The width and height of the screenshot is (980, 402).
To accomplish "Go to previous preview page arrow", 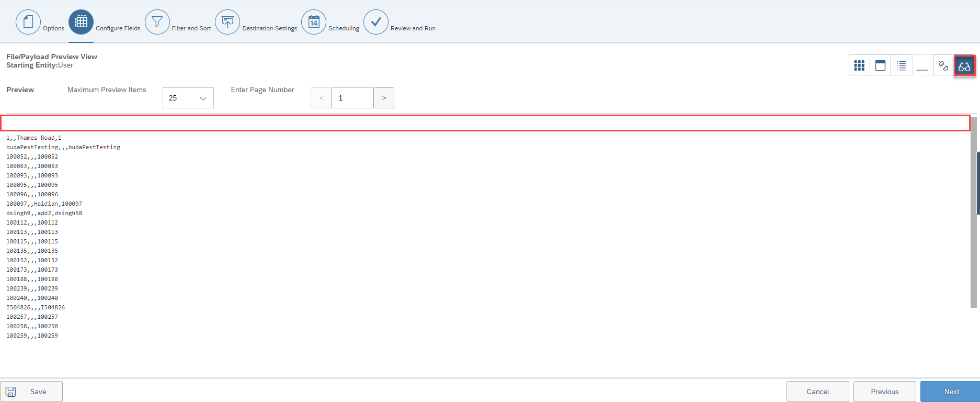I will (x=321, y=98).
